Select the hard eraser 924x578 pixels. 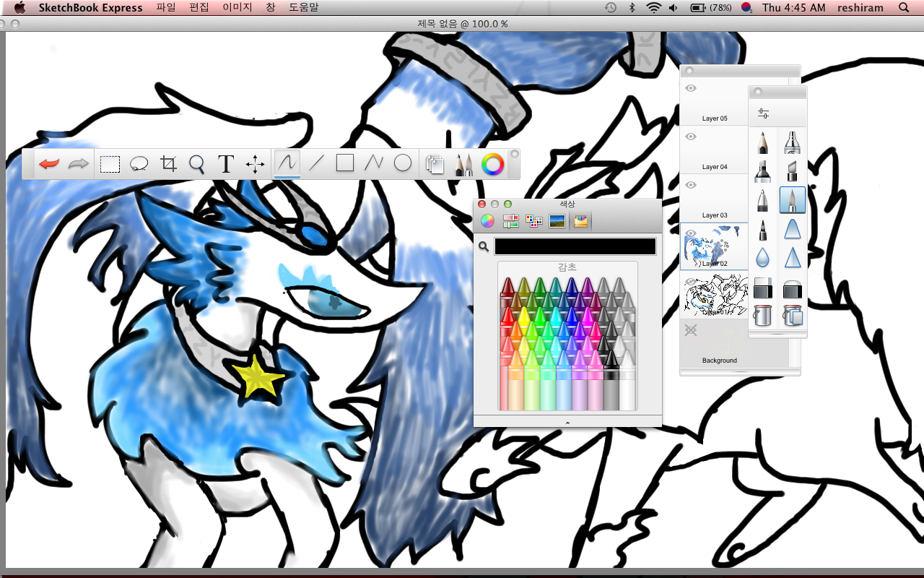(763, 289)
